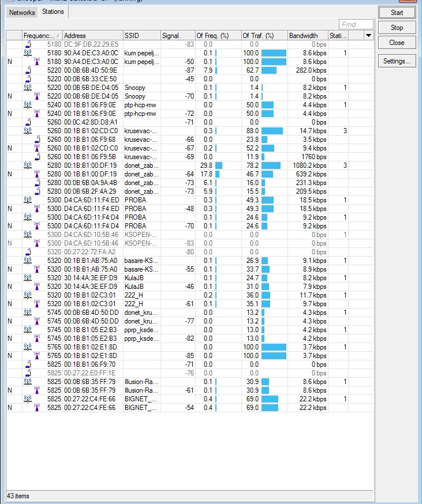422x504 pixels.
Task: Select the Stations tab
Action: click(53, 12)
